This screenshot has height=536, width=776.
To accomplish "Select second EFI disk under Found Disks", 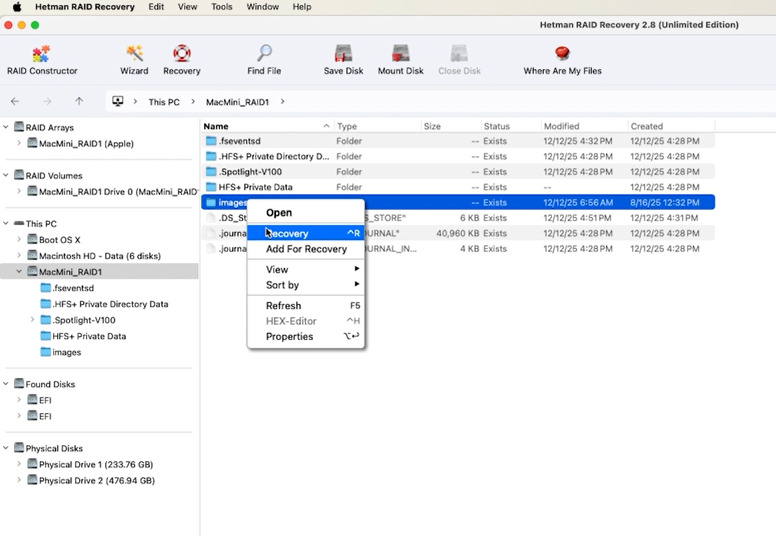I will [40, 416].
